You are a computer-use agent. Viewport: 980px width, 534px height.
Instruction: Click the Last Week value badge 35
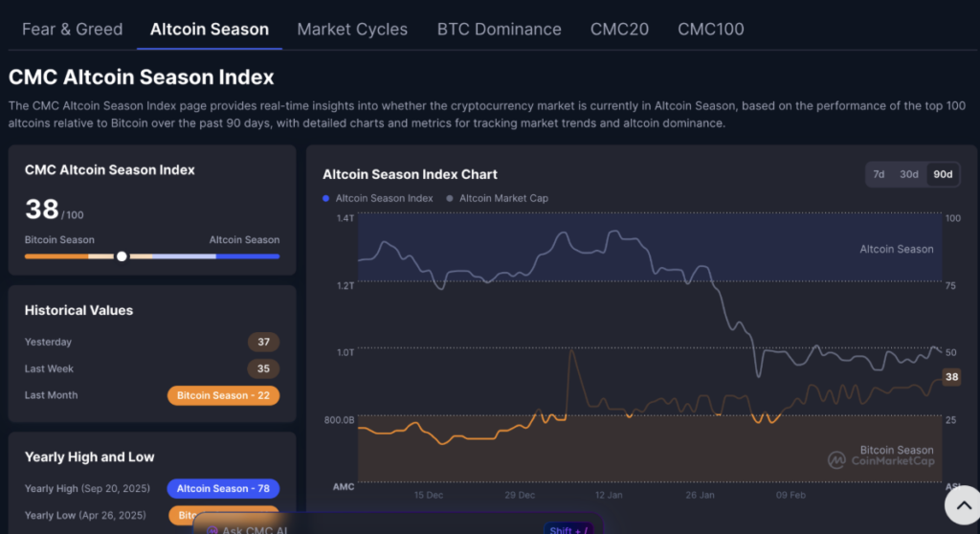click(x=263, y=368)
